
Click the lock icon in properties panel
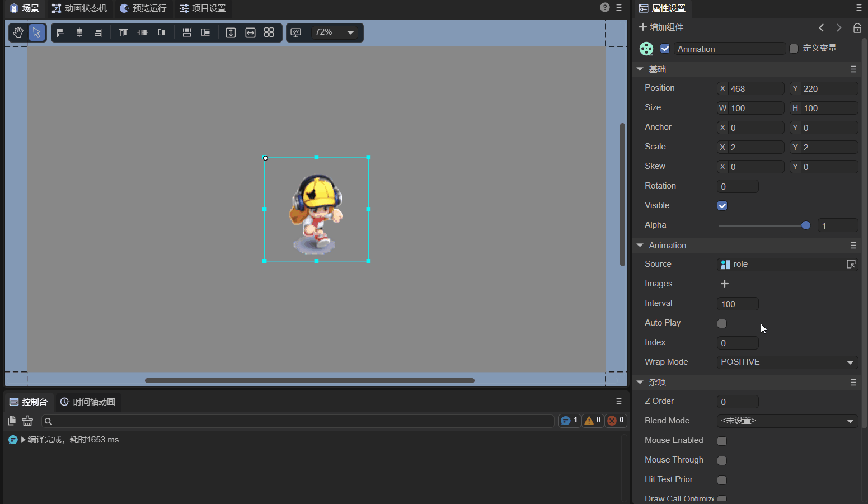857,27
